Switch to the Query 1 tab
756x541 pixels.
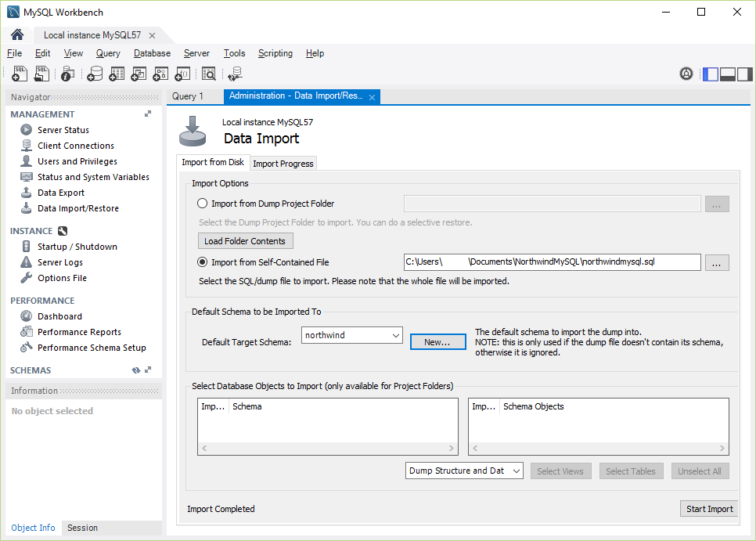coord(188,96)
